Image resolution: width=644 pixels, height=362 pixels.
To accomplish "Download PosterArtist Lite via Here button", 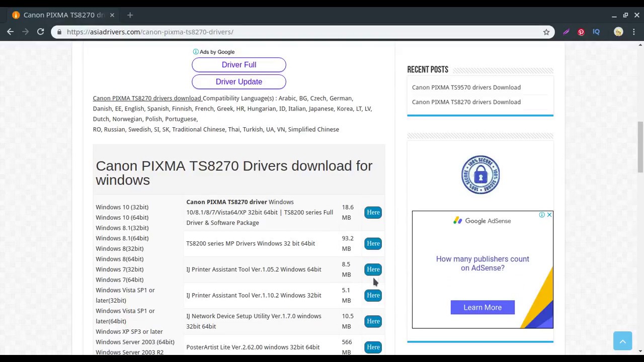I will click(x=373, y=347).
